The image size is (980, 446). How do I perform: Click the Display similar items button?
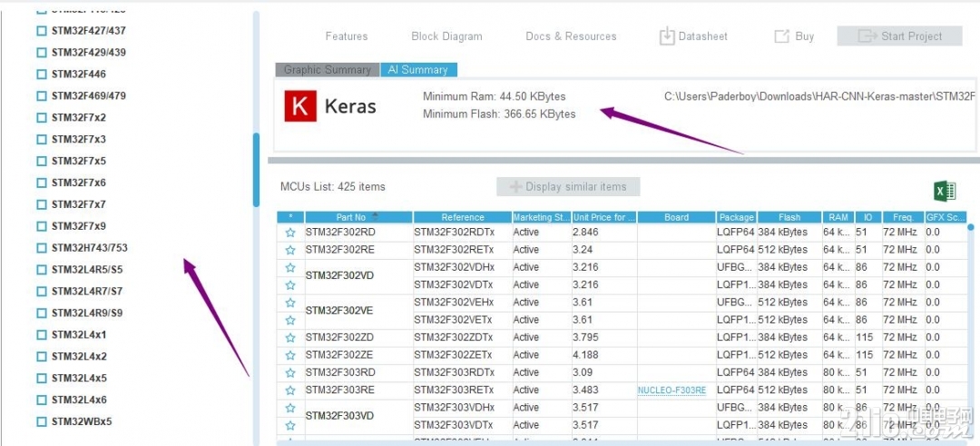[568, 186]
